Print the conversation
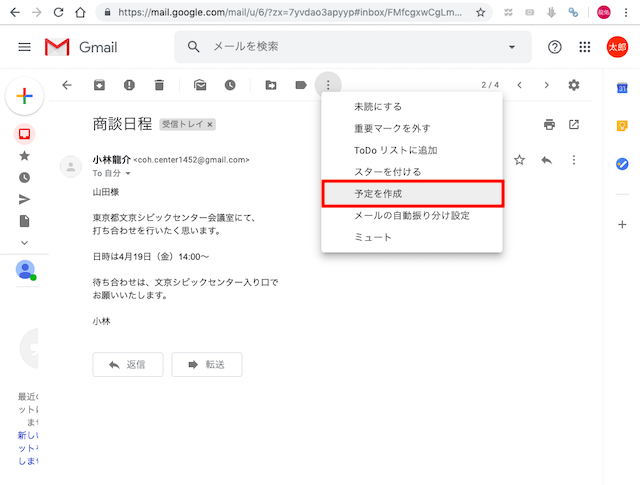640x485 pixels. point(549,124)
